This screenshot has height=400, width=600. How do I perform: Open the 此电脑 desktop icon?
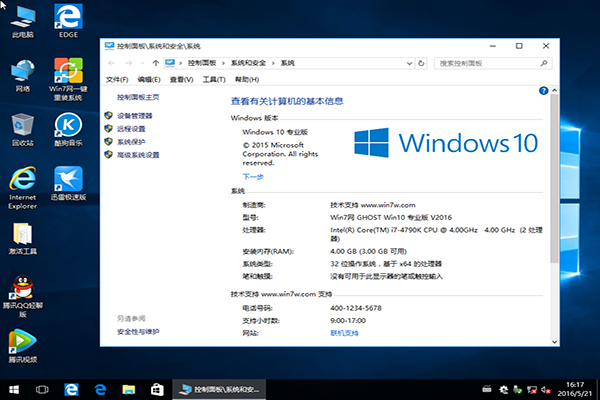pos(22,18)
